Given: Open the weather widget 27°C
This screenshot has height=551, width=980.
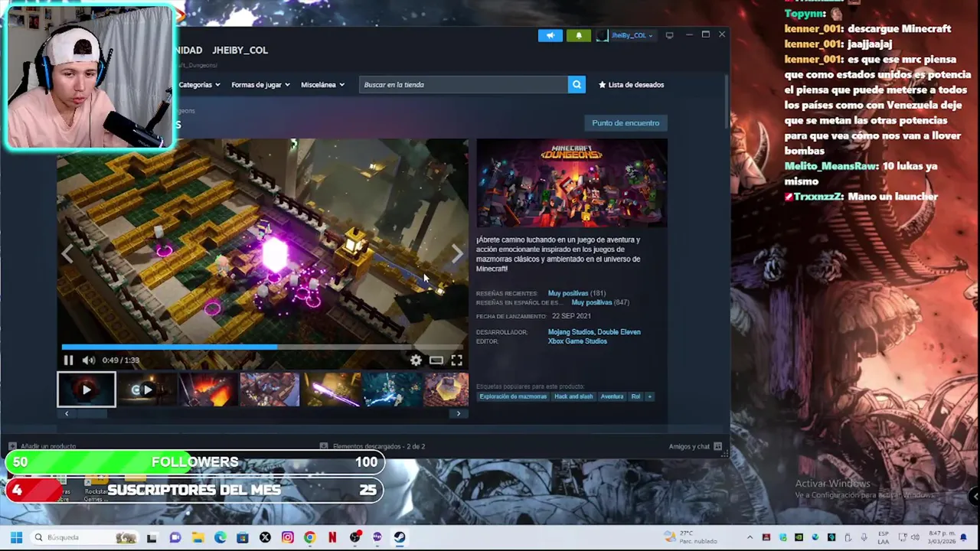Looking at the screenshot, I should point(690,537).
